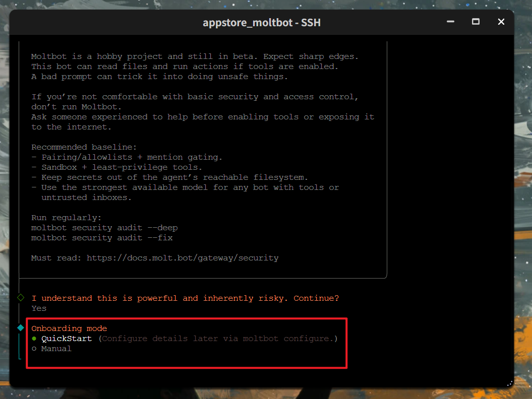532x399 pixels.
Task: Click the 'Onboarding mode' heading text
Action: click(69, 328)
